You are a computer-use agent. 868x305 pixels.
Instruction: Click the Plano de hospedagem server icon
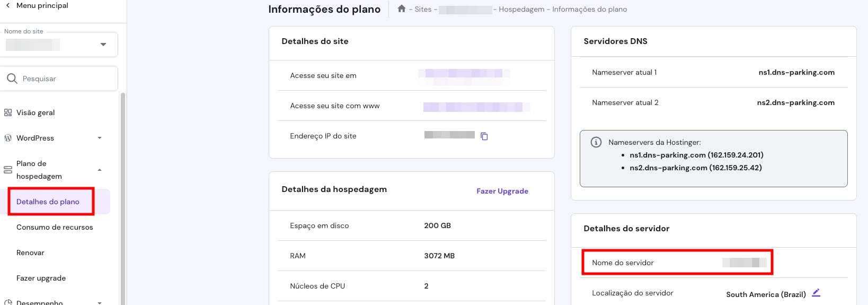tap(8, 170)
